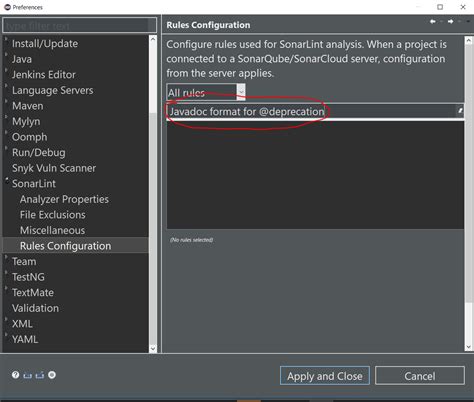Viewport: 474px width, 402px height.
Task: Collapse the SonarLint tree node
Action: [7, 180]
